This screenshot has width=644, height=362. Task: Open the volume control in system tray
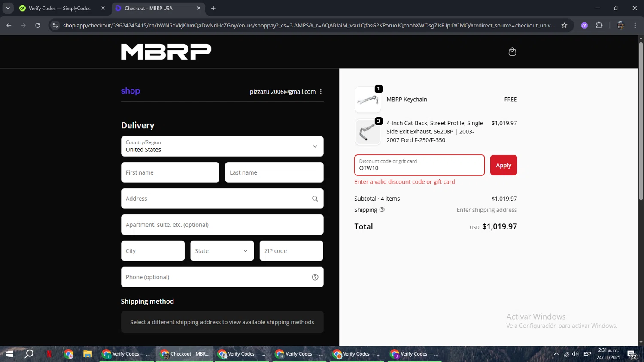pos(575,354)
